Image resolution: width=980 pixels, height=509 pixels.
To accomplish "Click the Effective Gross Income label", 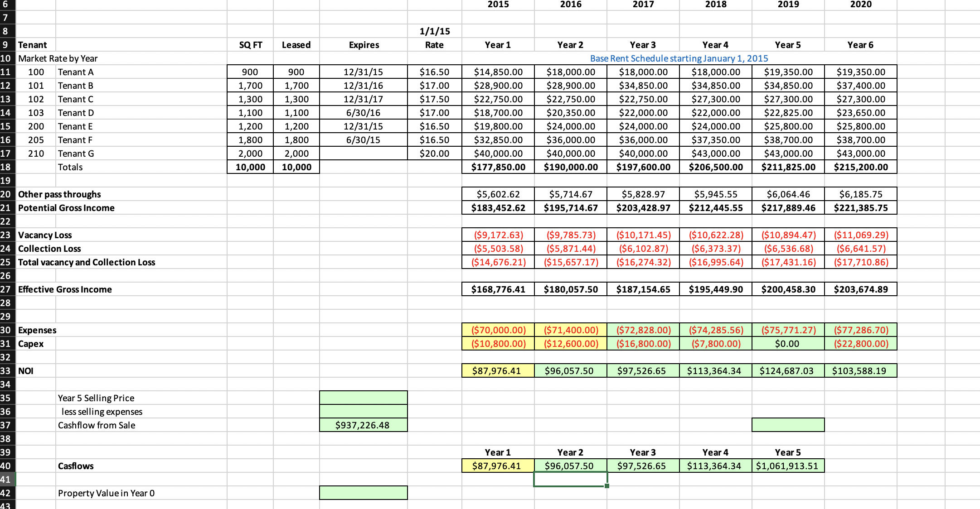I will 65,289.
